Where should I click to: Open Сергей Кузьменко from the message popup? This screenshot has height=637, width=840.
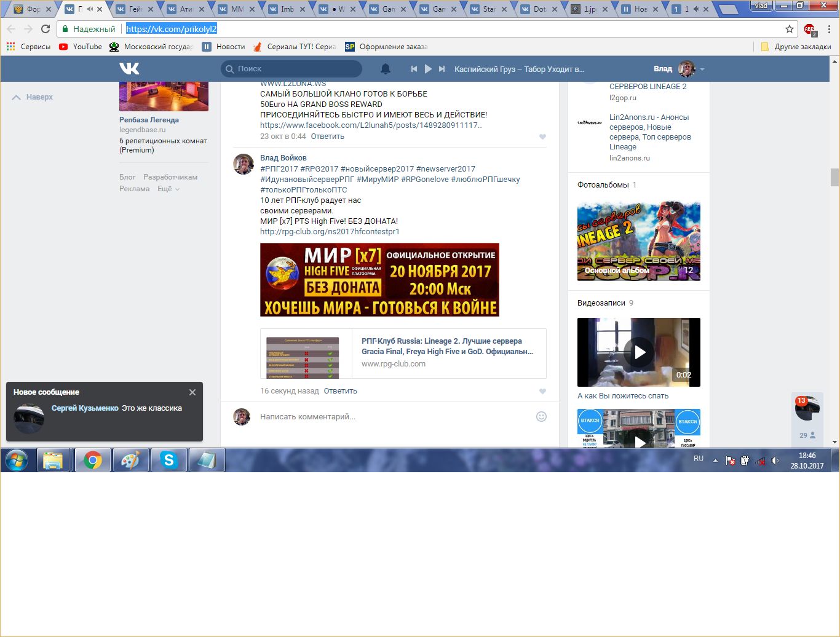point(85,408)
